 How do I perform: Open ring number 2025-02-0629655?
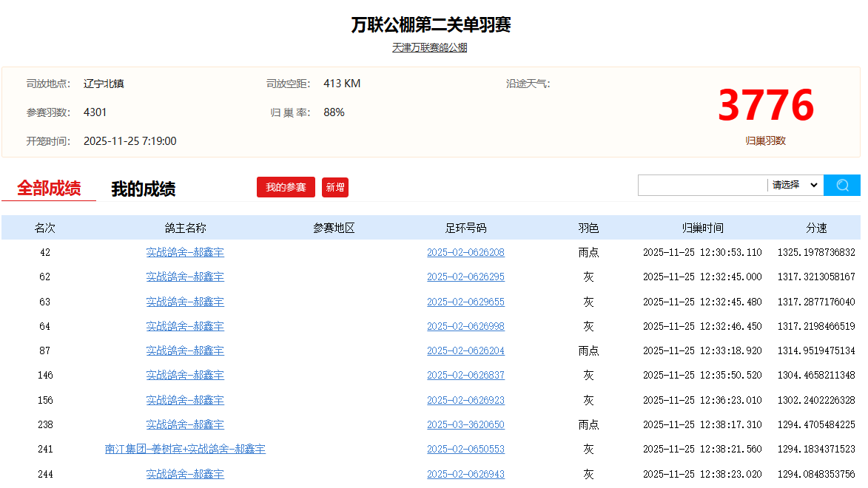(x=465, y=302)
